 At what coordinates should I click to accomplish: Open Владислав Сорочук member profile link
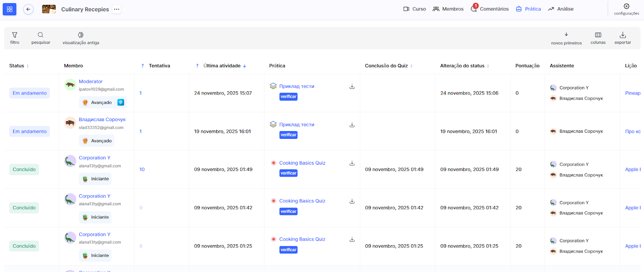point(102,120)
